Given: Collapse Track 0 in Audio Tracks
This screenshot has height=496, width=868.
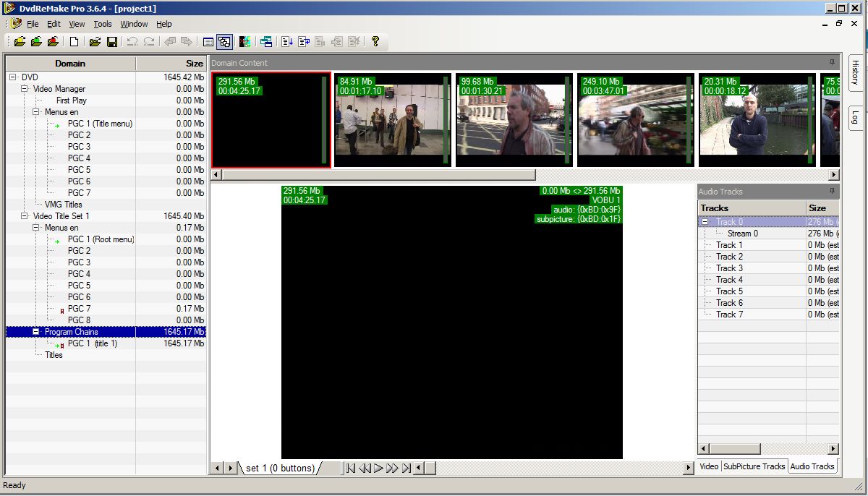Looking at the screenshot, I should pos(705,222).
